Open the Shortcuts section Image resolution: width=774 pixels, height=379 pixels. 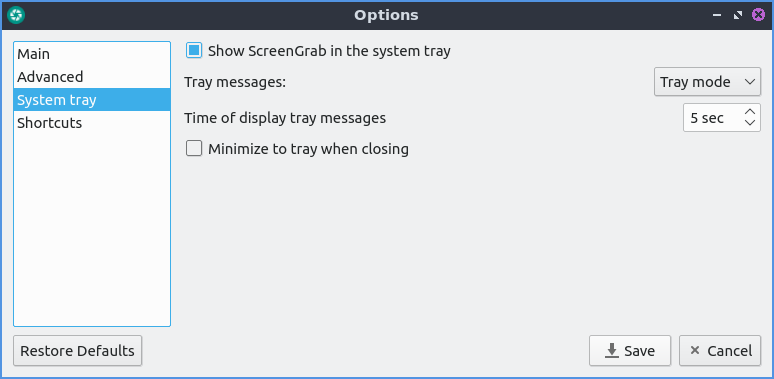92,122
